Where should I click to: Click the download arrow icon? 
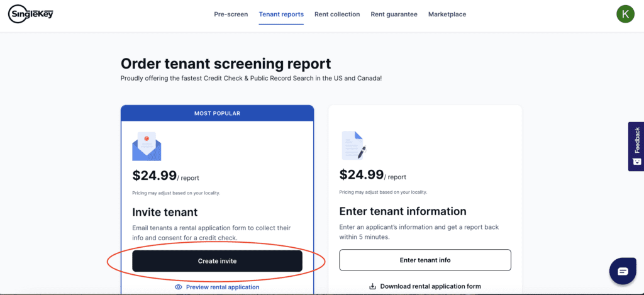click(373, 286)
